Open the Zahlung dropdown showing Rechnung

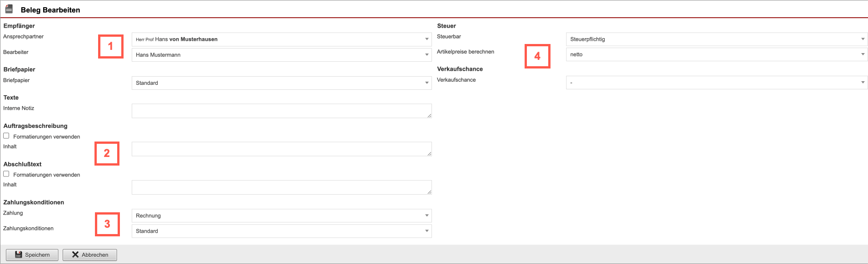coord(281,215)
